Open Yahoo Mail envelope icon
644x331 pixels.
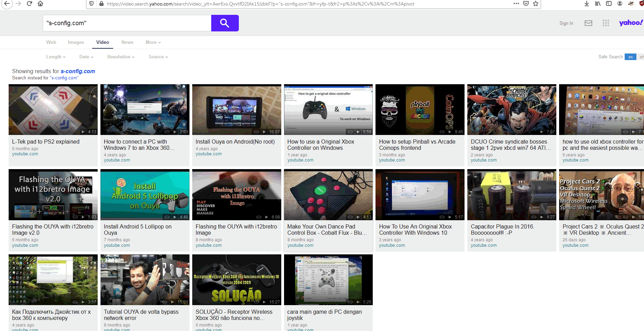[588, 23]
